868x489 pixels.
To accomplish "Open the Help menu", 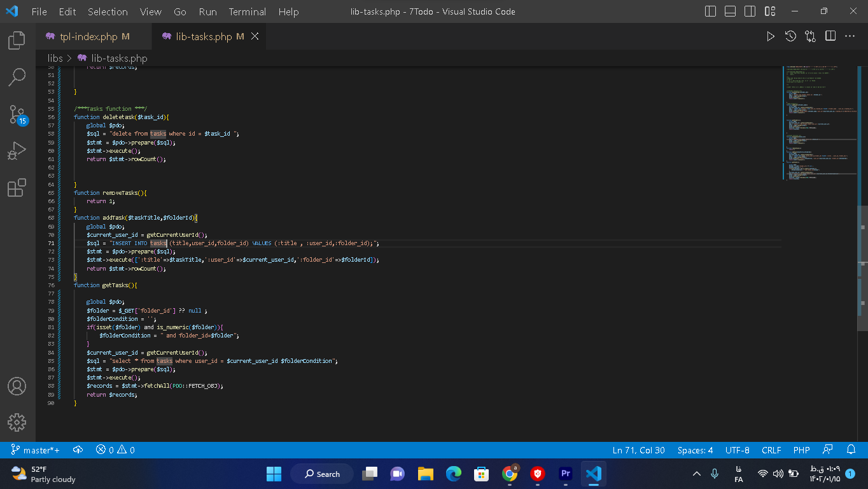I will pyautogui.click(x=288, y=11).
